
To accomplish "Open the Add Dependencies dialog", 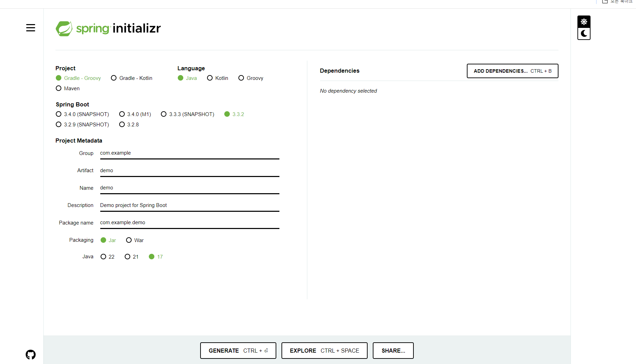I will pyautogui.click(x=513, y=71).
